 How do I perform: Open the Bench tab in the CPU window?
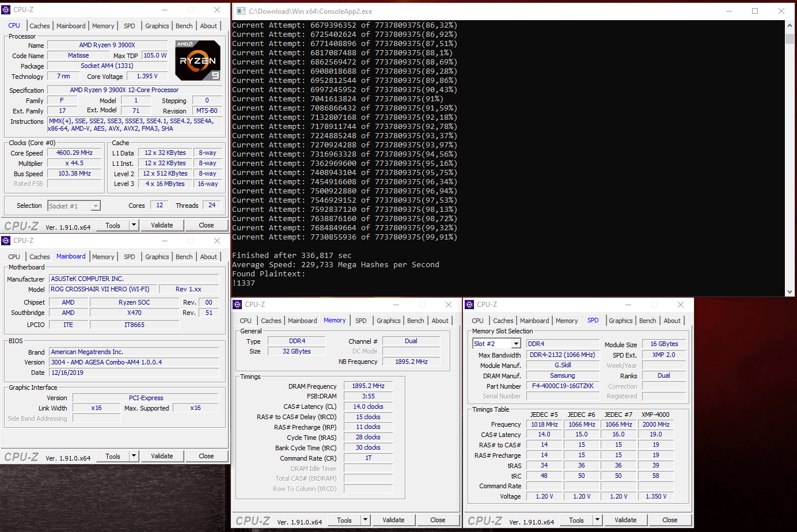tap(184, 26)
